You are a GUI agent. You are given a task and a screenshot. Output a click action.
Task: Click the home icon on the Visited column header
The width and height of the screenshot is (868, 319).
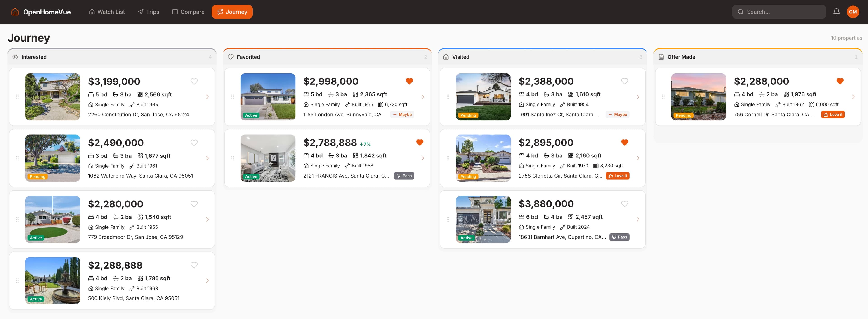pyautogui.click(x=446, y=57)
